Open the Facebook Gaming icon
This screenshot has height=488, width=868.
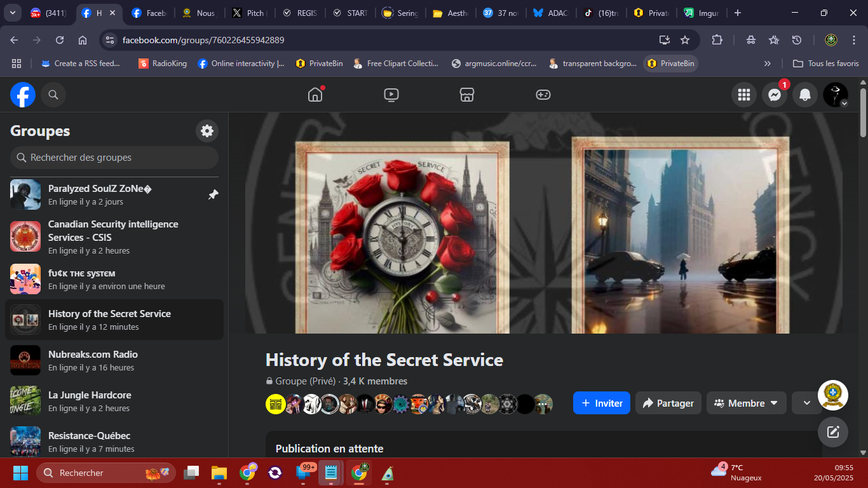[543, 95]
